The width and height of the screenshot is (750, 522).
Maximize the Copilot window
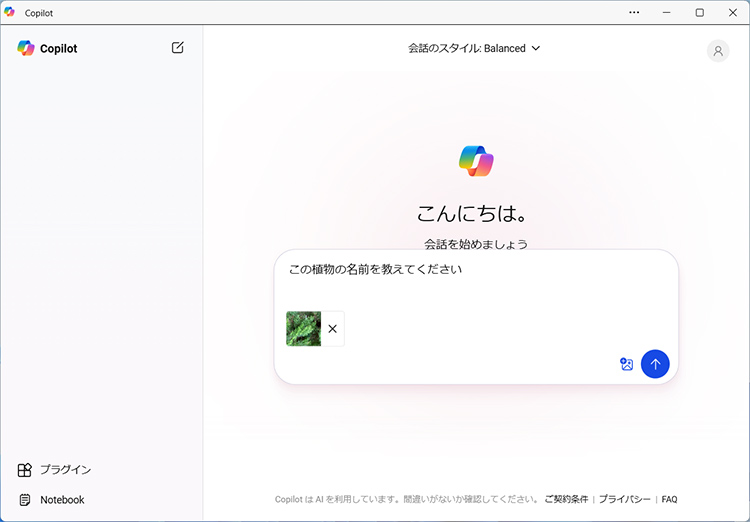click(699, 12)
